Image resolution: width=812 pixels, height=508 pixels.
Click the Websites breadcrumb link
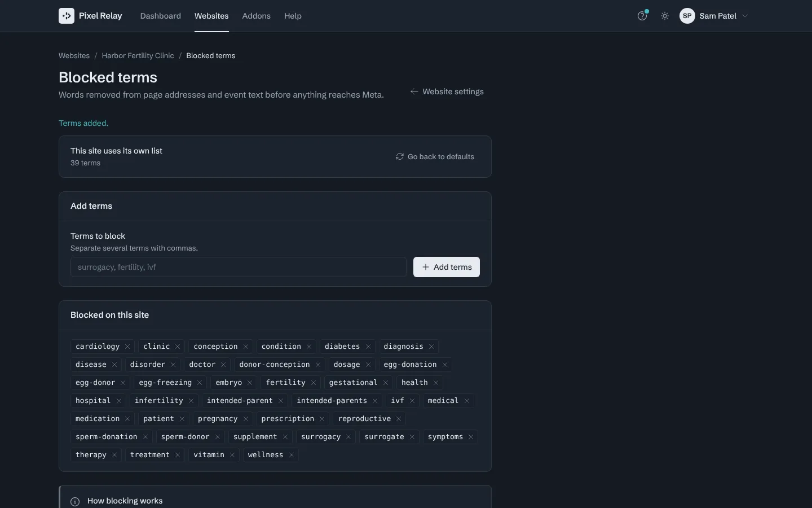(74, 56)
